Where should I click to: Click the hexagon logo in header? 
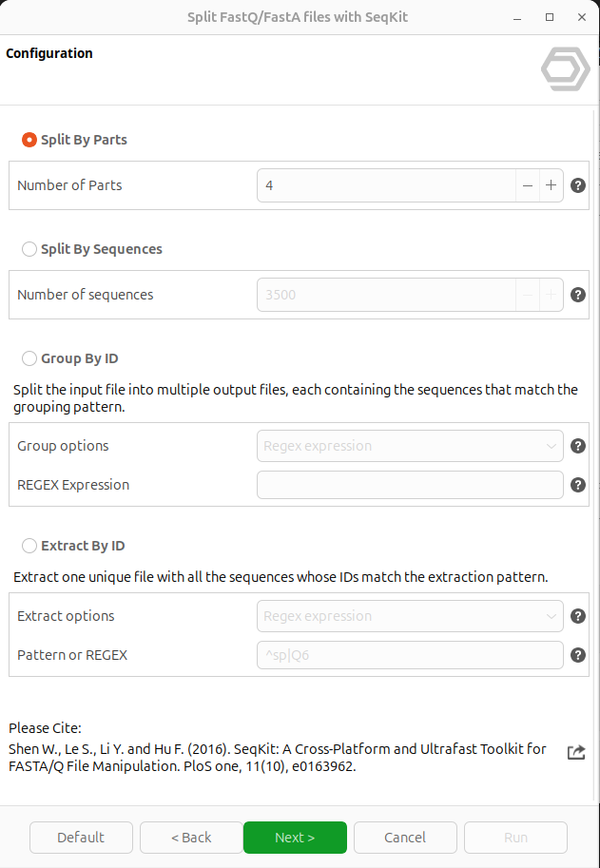[565, 68]
